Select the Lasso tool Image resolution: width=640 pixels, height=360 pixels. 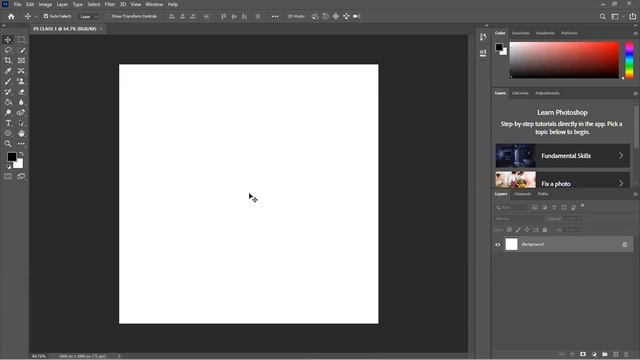[x=8, y=50]
